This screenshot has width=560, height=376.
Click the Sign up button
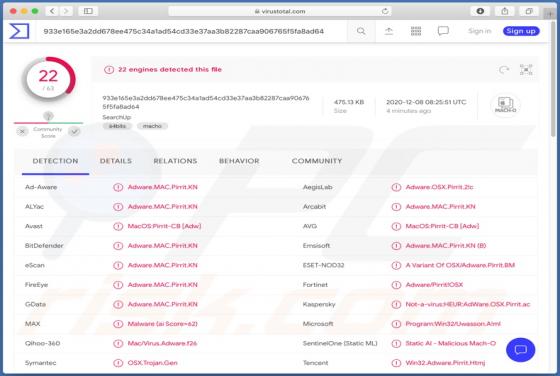coord(521,31)
